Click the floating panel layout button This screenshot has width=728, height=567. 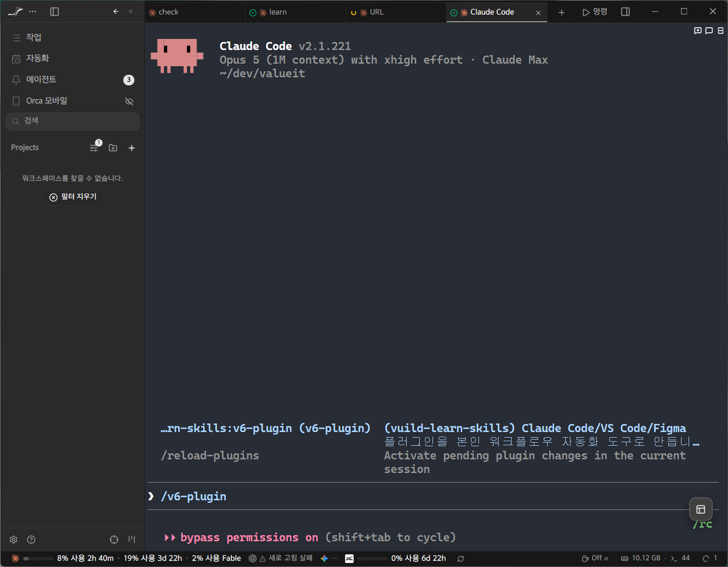[701, 509]
